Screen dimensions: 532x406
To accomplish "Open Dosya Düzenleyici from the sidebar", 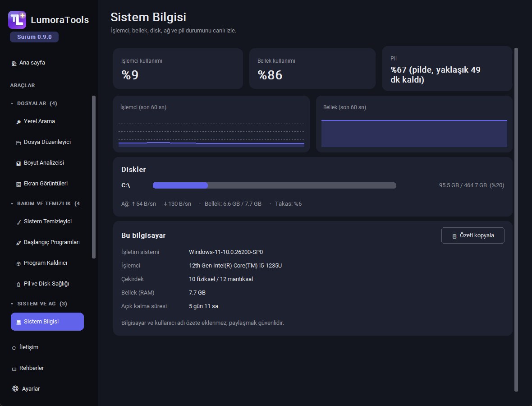I will 47,142.
